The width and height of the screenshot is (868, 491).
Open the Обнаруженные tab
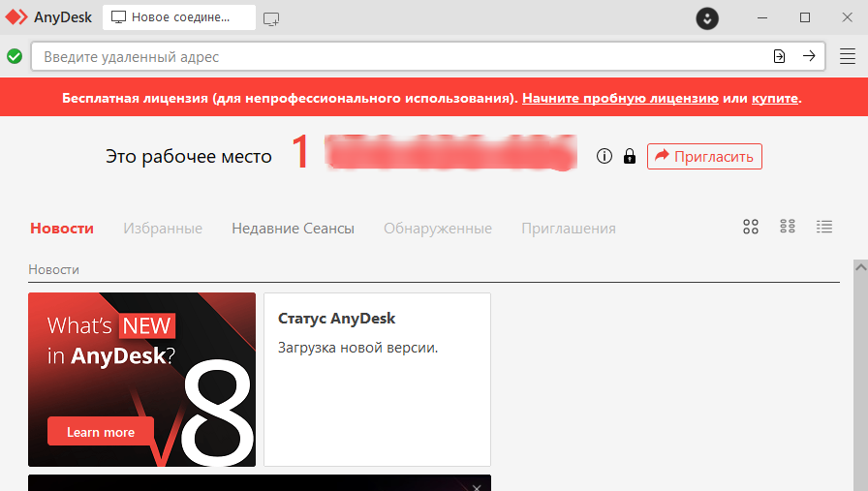coord(438,228)
